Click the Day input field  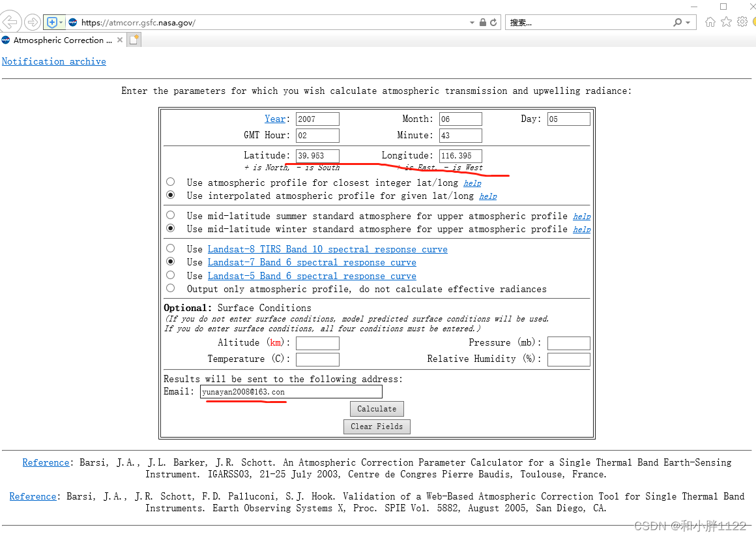click(568, 119)
